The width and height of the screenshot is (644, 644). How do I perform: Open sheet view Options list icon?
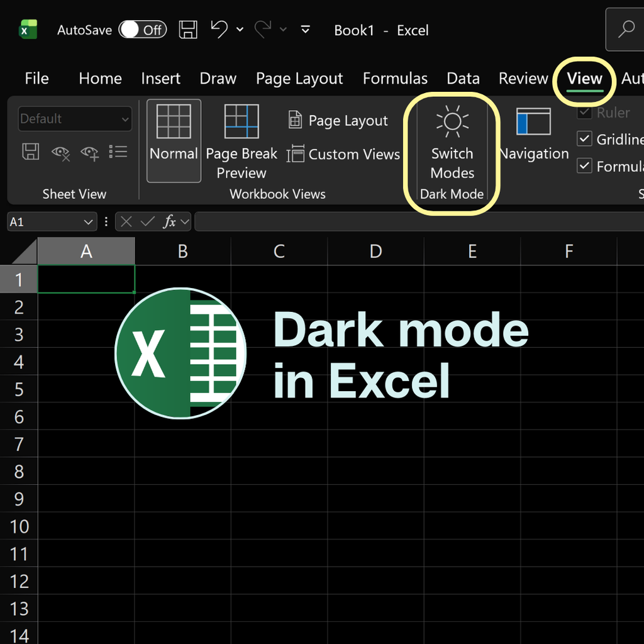click(x=118, y=152)
